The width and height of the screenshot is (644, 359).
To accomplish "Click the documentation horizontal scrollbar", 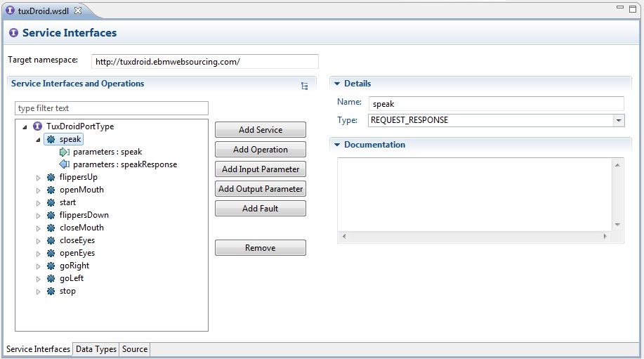I will pyautogui.click(x=473, y=237).
